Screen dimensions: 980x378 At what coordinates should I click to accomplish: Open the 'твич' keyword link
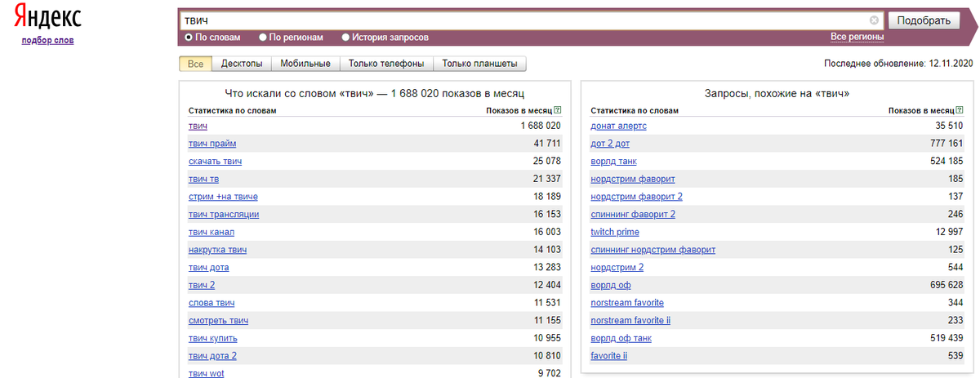tap(198, 126)
